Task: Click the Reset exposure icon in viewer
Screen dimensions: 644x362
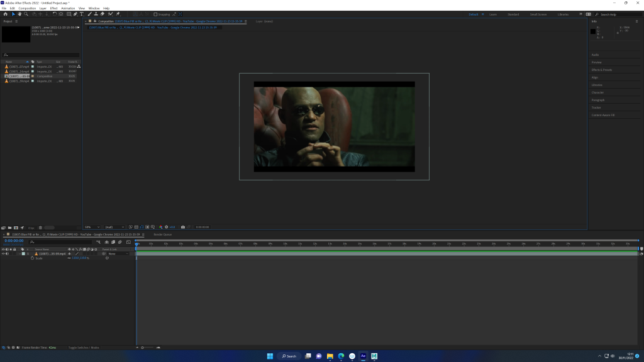Action: pos(166,227)
